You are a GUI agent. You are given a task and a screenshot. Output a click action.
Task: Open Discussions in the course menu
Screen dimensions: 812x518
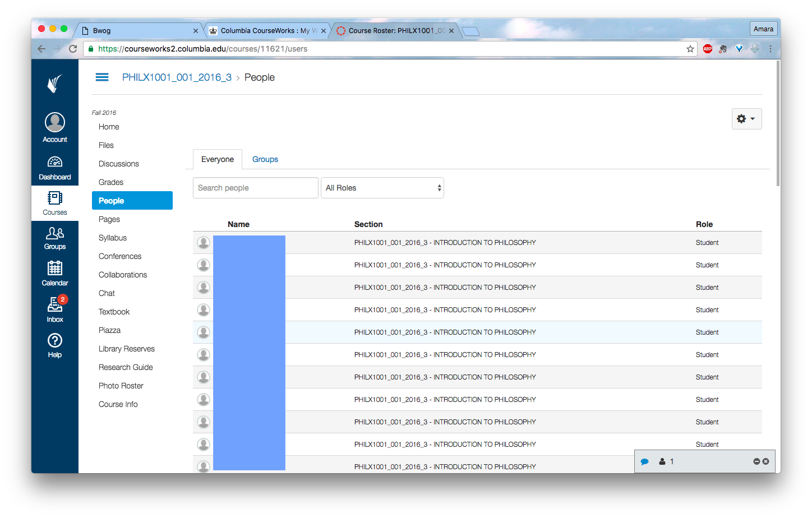click(119, 164)
